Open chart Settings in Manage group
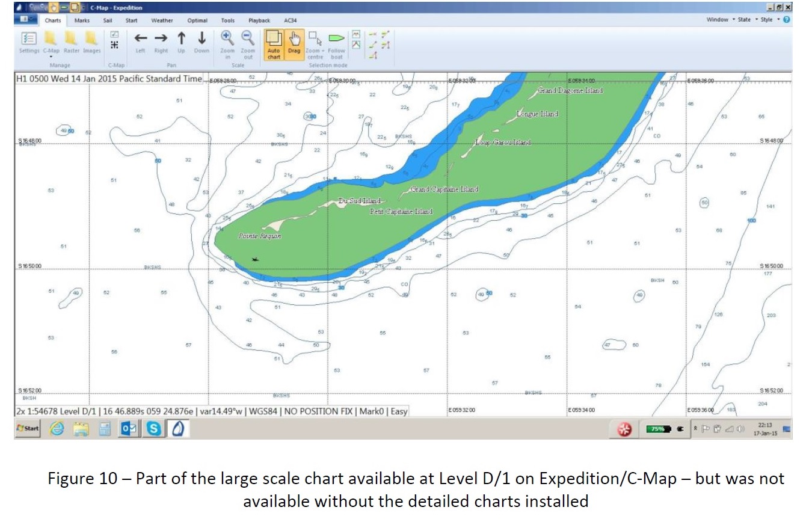Screen dimensions: 812x522 [29, 42]
